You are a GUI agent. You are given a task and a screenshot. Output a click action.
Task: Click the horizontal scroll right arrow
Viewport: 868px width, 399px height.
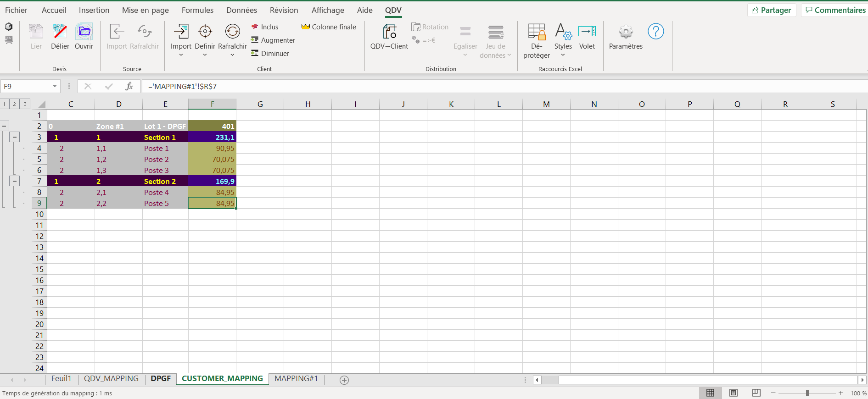862,380
